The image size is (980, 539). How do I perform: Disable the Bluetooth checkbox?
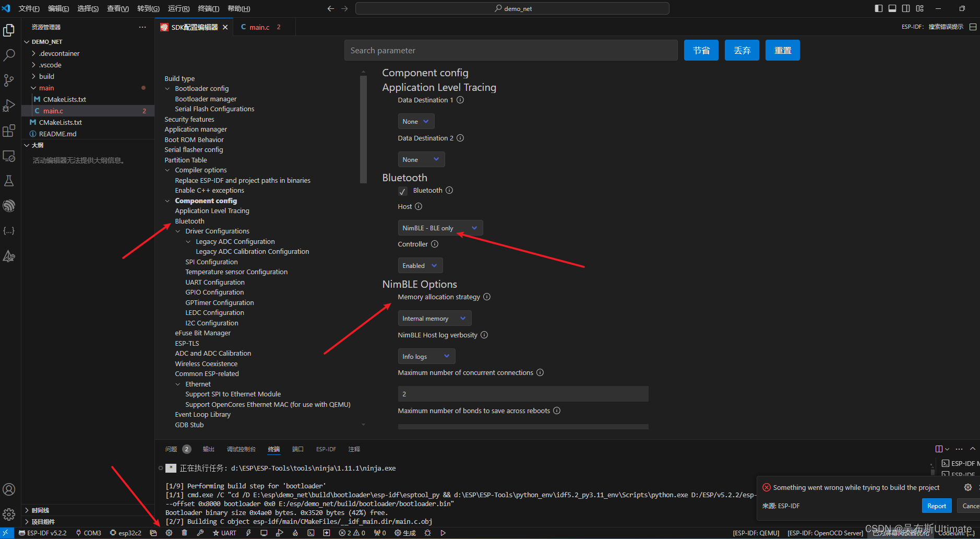402,191
